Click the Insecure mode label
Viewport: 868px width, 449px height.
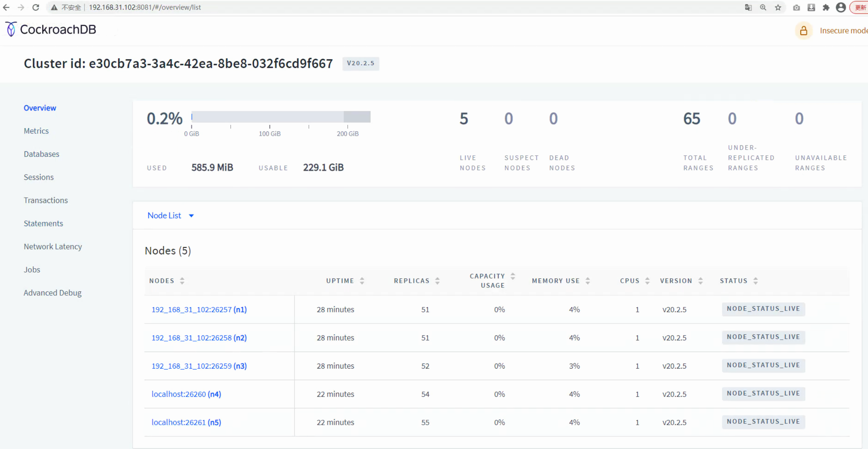844,31
